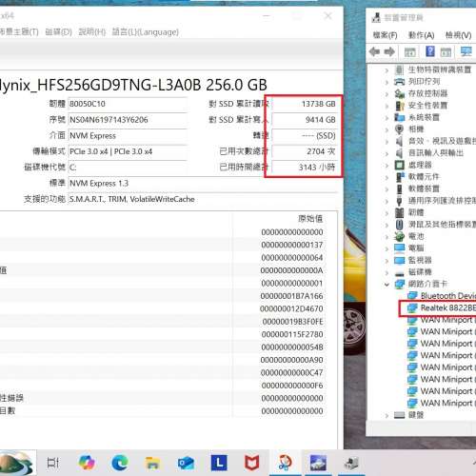
Task: Launch Copilot from the taskbar
Action: pos(87,463)
